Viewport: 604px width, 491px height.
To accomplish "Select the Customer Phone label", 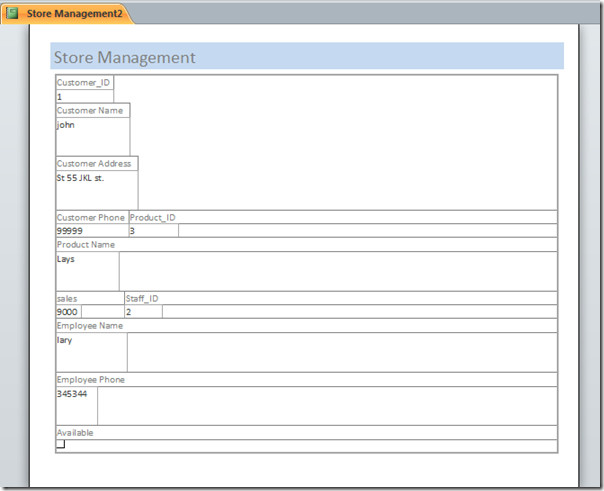I will 92,217.
